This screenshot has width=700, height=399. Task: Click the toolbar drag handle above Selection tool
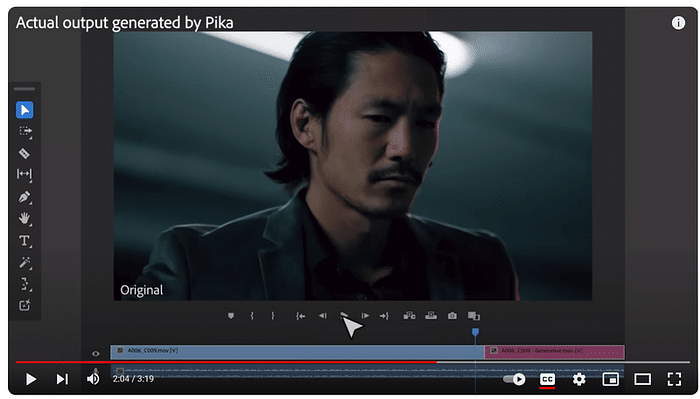[25, 89]
